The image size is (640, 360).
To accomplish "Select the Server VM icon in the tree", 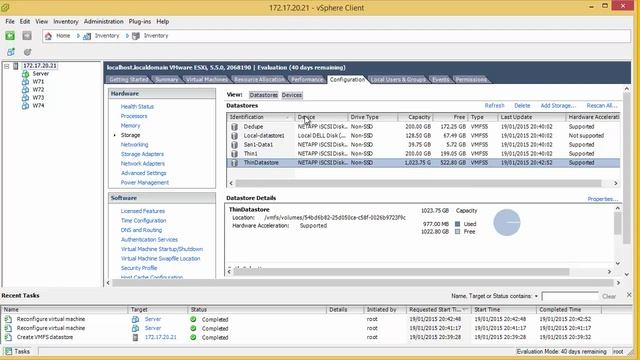I will coord(25,74).
